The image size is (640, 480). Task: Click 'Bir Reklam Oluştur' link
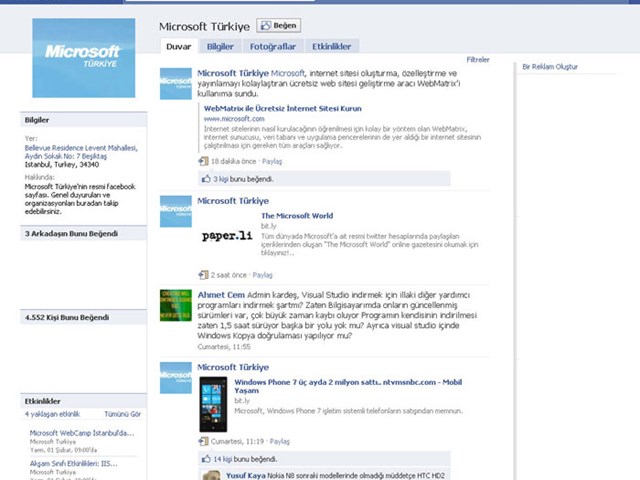point(550,66)
